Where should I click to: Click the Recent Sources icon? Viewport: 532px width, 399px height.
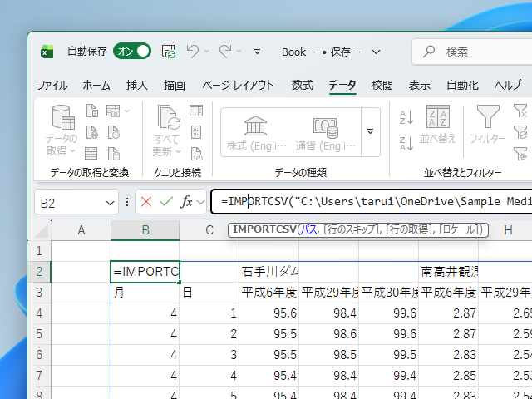114,132
